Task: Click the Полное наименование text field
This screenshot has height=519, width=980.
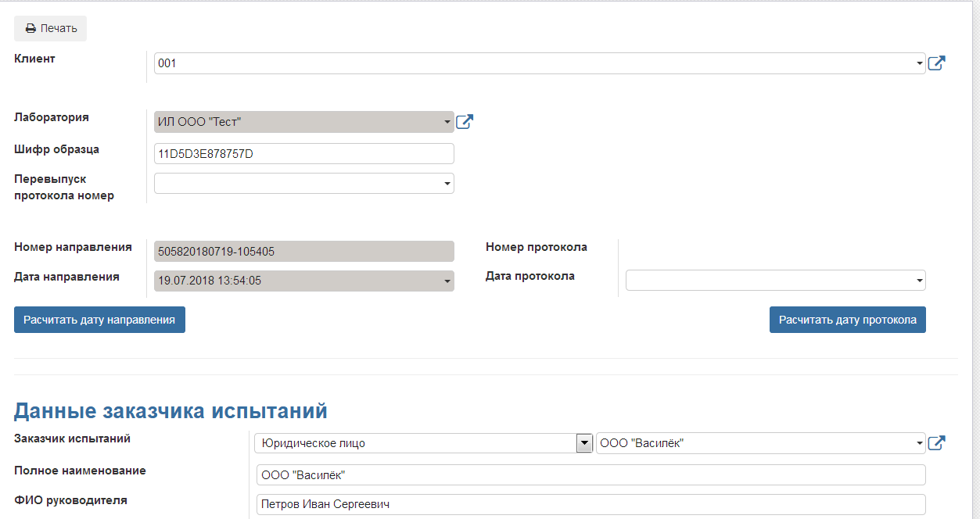Action: [x=591, y=475]
